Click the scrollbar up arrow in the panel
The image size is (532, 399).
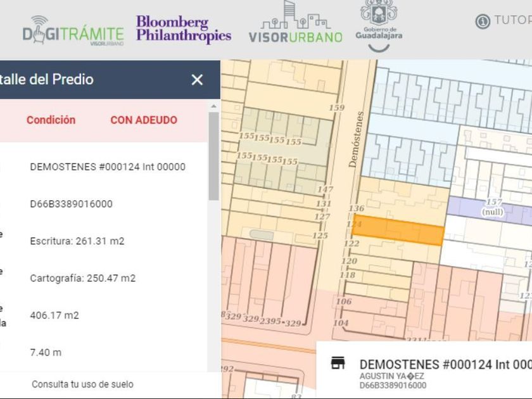pyautogui.click(x=214, y=106)
